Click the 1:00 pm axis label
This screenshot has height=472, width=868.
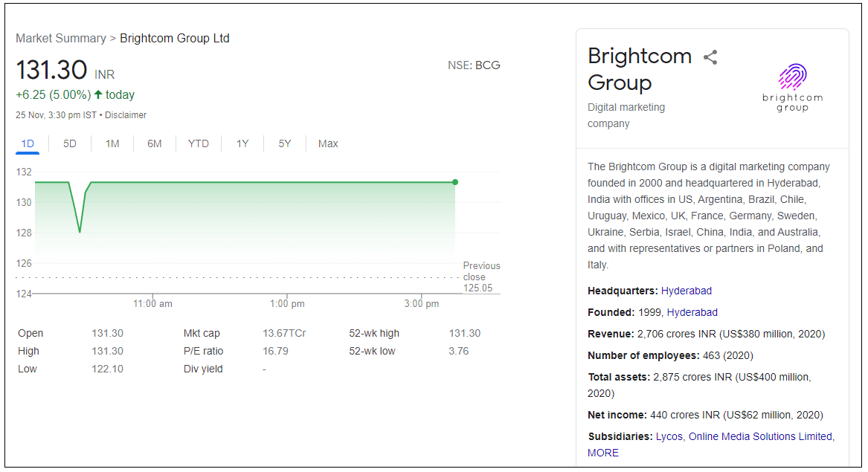pos(287,304)
